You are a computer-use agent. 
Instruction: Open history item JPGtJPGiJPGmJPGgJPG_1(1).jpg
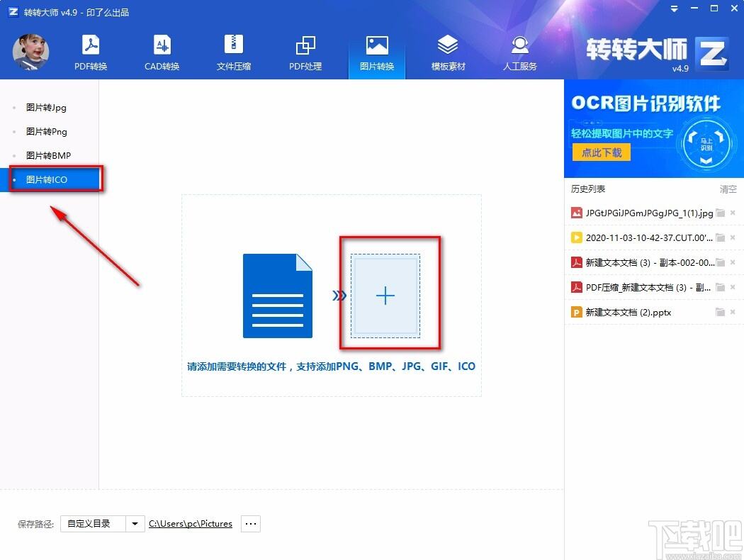click(649, 213)
